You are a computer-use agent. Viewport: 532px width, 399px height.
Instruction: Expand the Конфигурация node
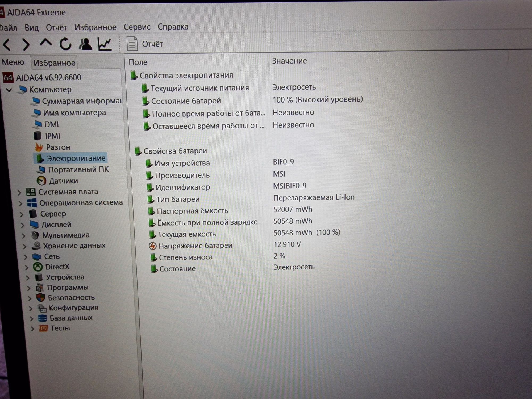31,309
